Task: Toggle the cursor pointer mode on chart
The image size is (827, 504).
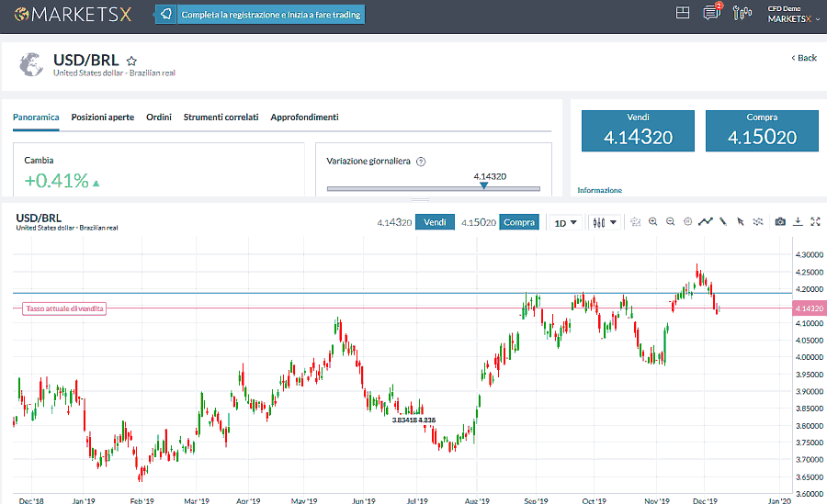Action: coord(741,222)
